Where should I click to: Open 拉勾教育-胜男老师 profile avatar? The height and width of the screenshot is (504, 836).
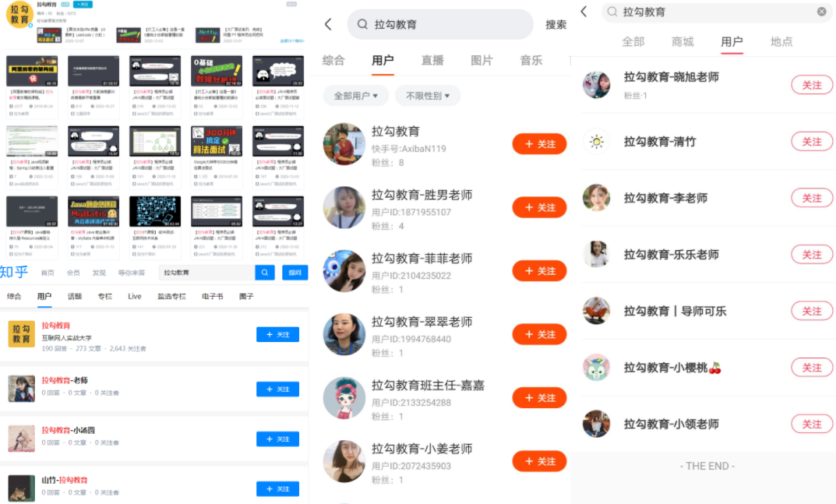[344, 207]
